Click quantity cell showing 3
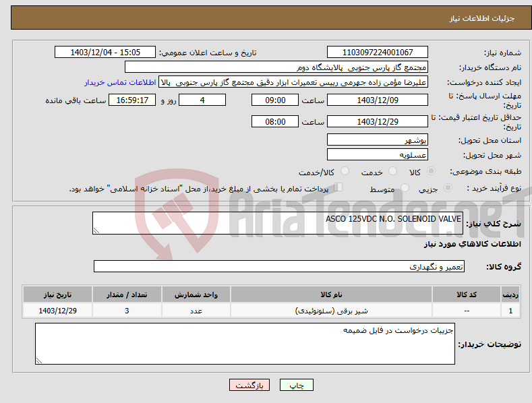This screenshot has width=532, height=403. (127, 311)
